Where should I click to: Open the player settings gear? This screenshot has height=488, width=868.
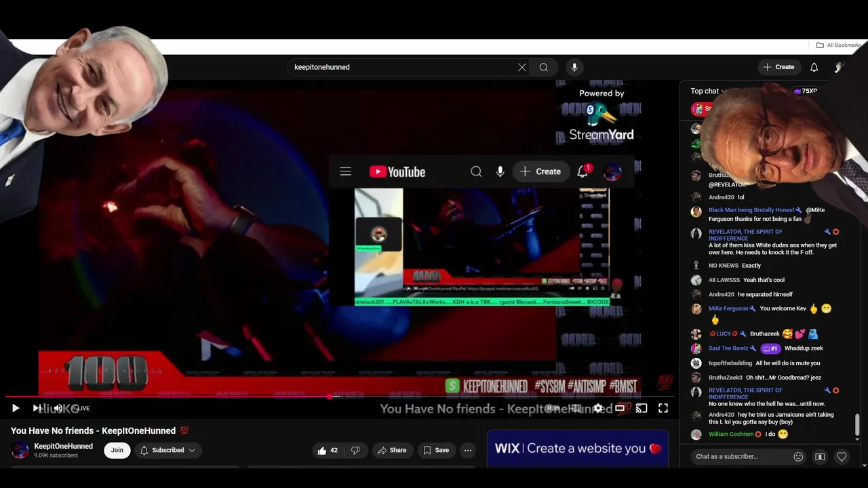[597, 408]
